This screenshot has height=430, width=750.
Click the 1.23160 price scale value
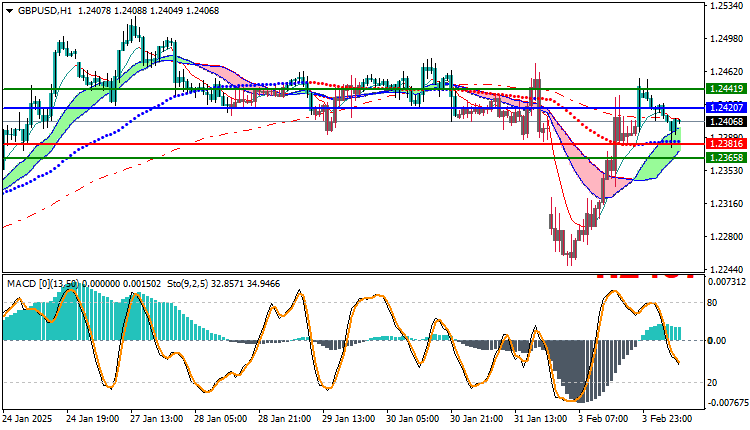[727, 204]
